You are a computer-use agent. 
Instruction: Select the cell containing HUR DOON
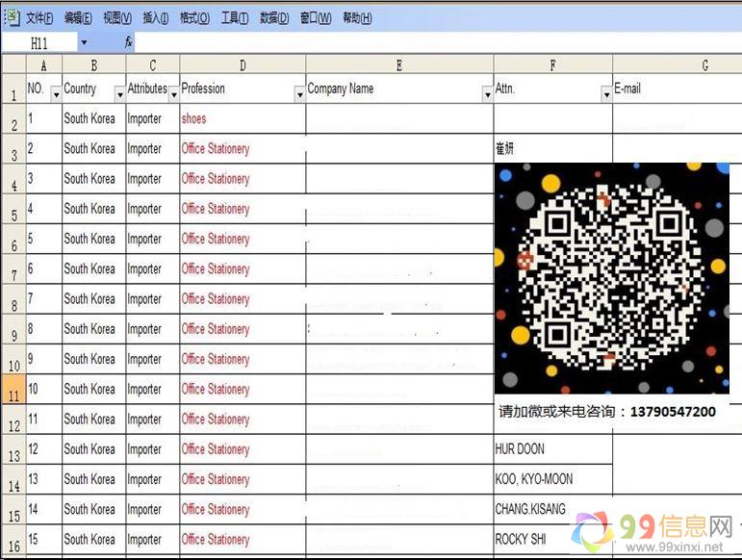(x=552, y=449)
